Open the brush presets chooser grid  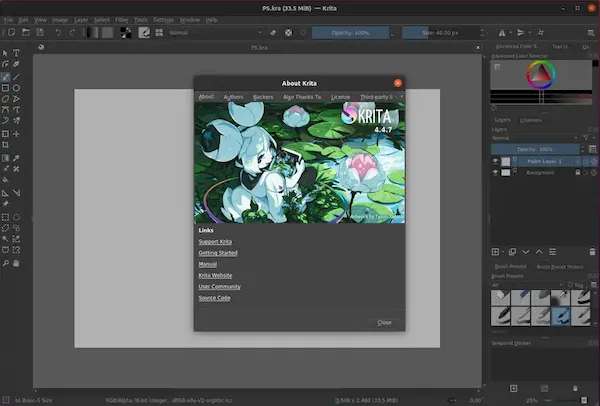159,33
